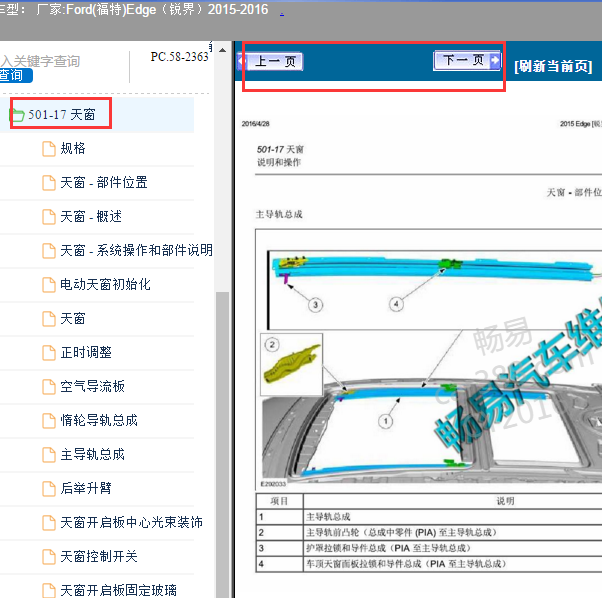Screen dimensions: 602x598
Task: Click the inset thumbnail of part 2
Action: click(x=291, y=364)
